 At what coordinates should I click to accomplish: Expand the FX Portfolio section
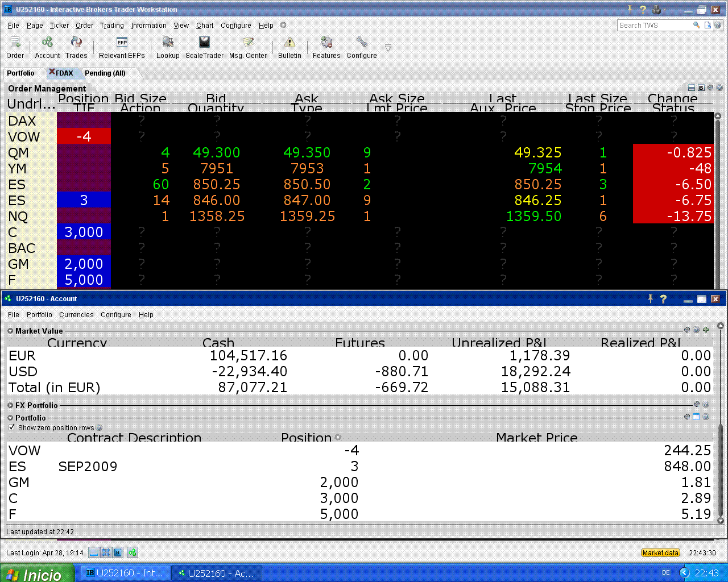(x=10, y=405)
